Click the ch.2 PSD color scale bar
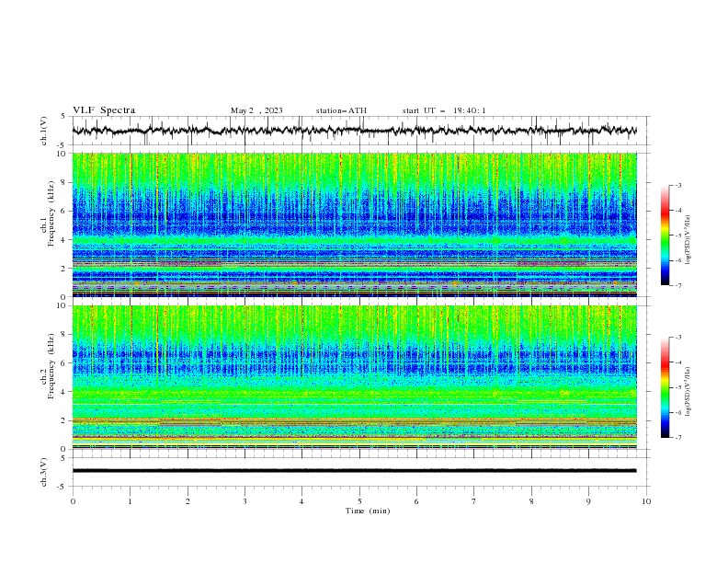 coord(665,387)
